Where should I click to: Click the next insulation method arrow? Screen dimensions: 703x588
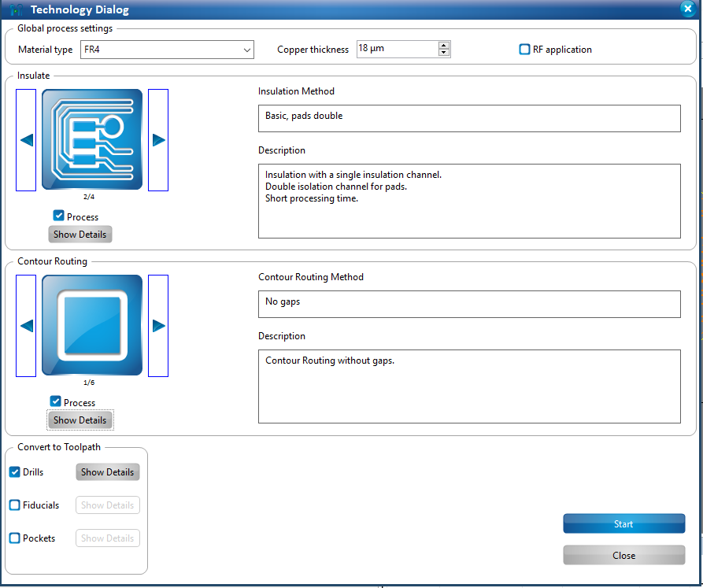tap(158, 140)
